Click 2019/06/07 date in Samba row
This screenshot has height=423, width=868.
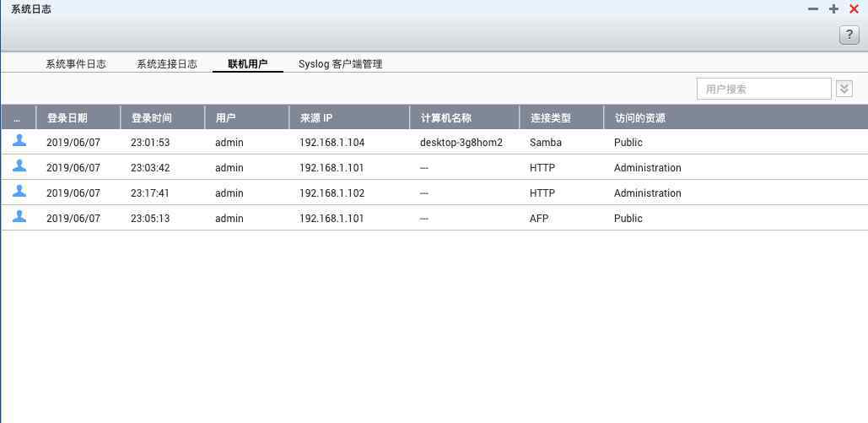(73, 143)
